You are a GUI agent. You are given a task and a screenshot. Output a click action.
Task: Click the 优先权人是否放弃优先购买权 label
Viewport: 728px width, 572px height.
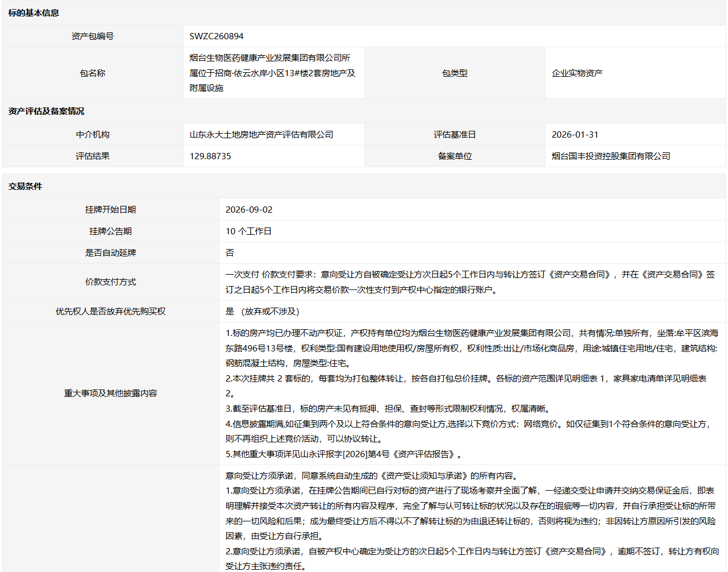[x=110, y=312]
